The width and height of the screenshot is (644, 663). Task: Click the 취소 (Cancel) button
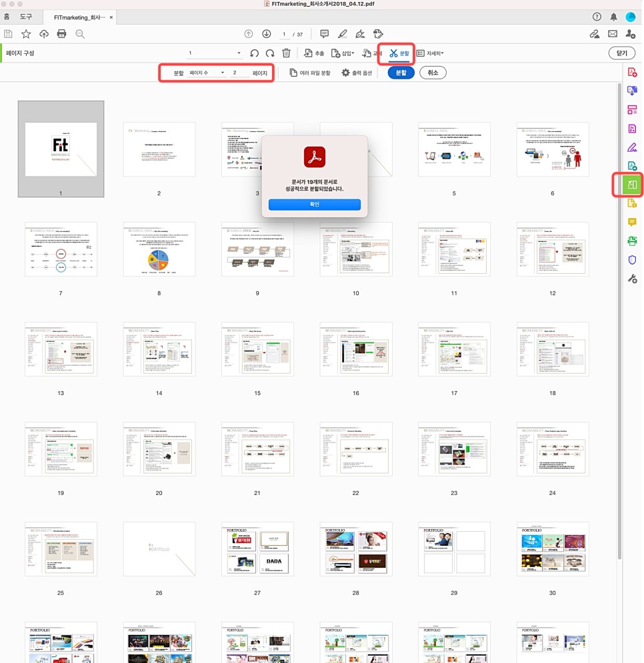[433, 72]
